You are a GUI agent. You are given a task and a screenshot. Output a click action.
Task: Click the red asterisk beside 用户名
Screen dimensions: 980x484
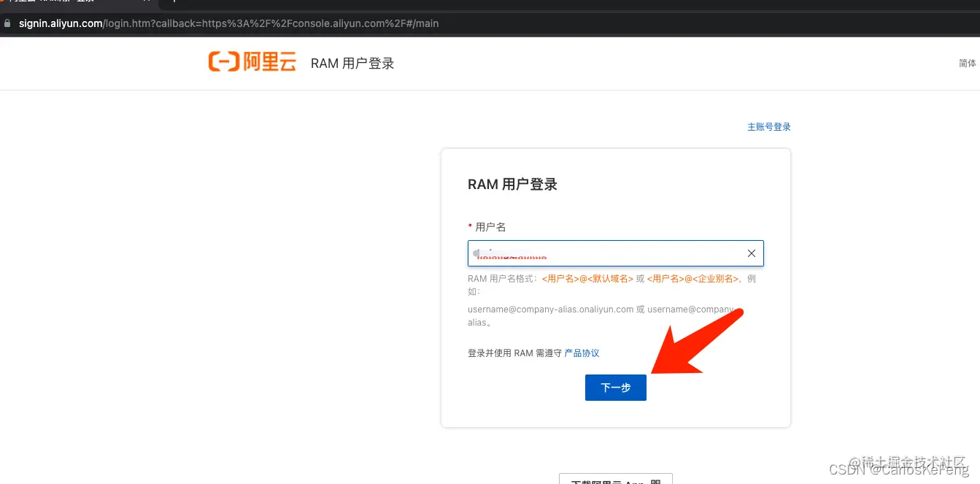tap(471, 226)
